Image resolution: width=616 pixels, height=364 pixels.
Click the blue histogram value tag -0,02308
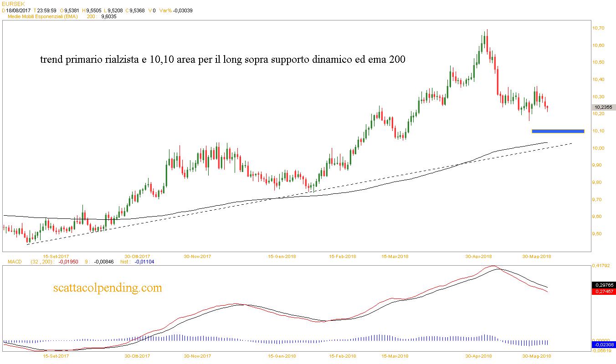603,345
